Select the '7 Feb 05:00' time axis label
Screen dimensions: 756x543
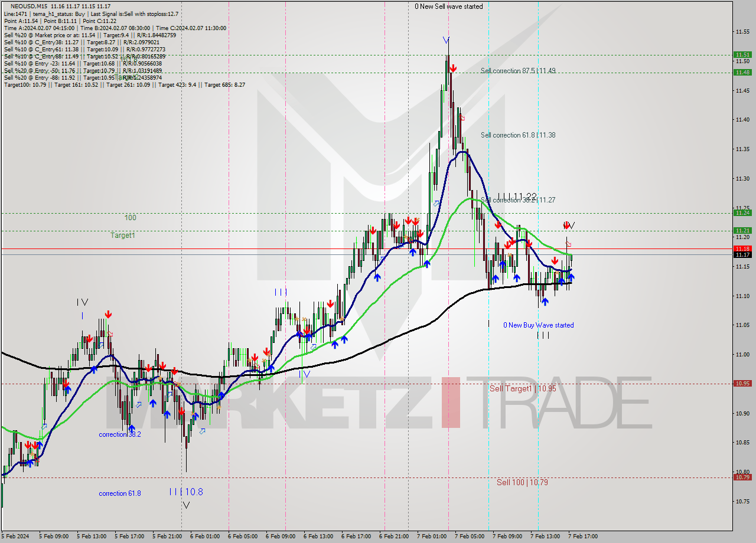click(470, 537)
